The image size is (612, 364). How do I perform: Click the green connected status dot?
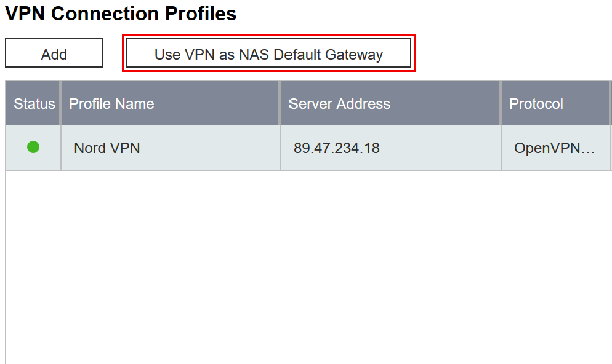coord(33,147)
